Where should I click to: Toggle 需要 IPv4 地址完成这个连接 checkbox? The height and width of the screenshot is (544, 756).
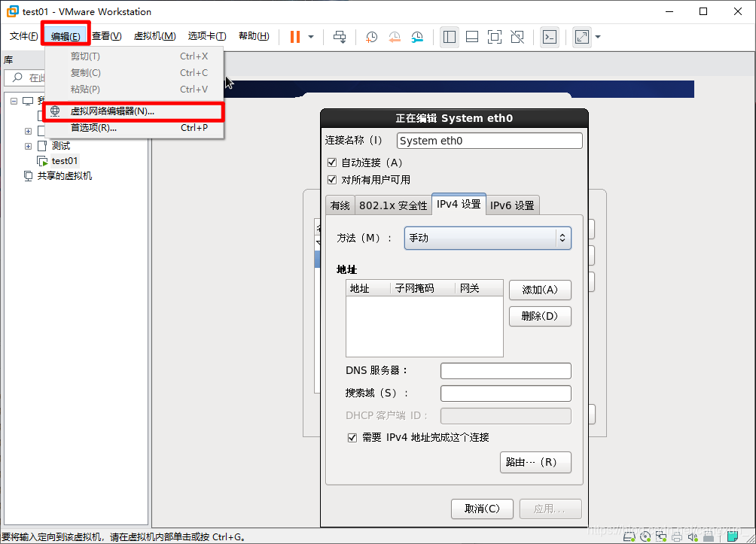(x=352, y=437)
